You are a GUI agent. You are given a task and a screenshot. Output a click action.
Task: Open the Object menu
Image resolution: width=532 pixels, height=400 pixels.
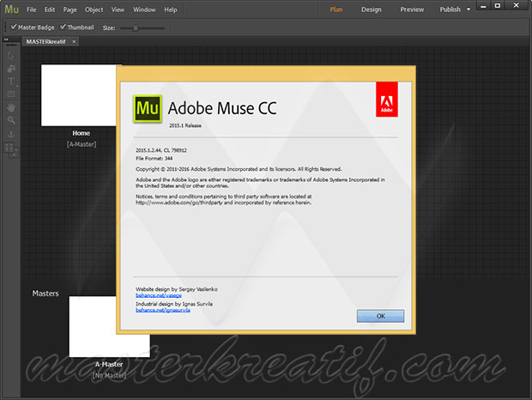pos(94,9)
